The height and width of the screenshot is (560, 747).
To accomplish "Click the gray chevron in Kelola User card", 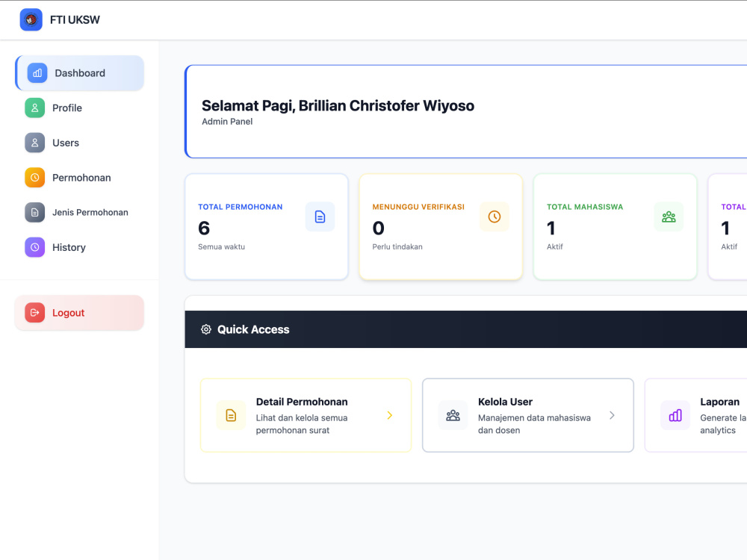I will 613,415.
